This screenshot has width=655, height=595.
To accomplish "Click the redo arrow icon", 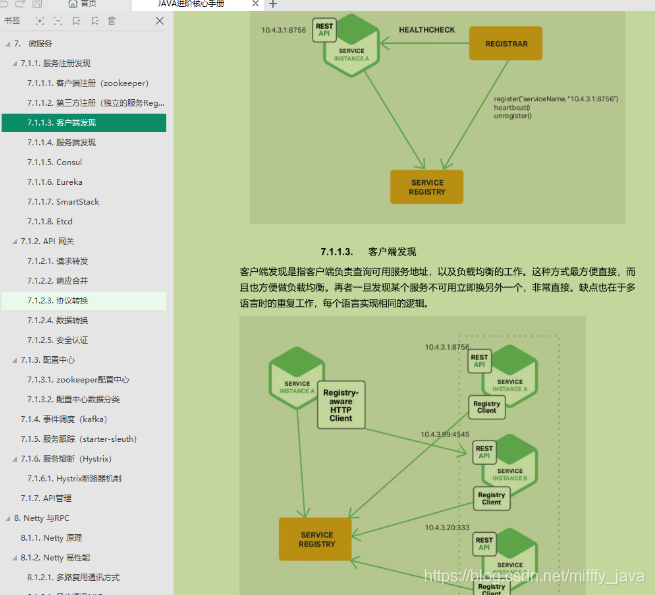I will tap(20, 4).
